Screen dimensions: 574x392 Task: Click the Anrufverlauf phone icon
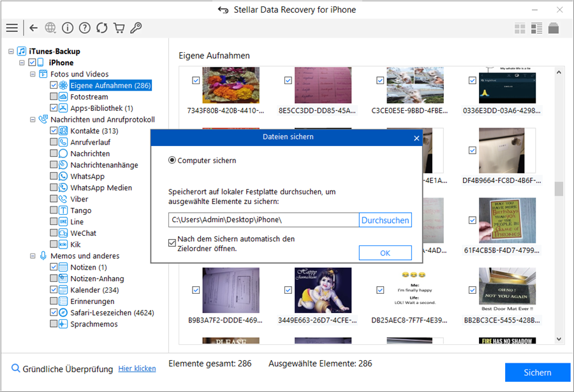coord(63,142)
